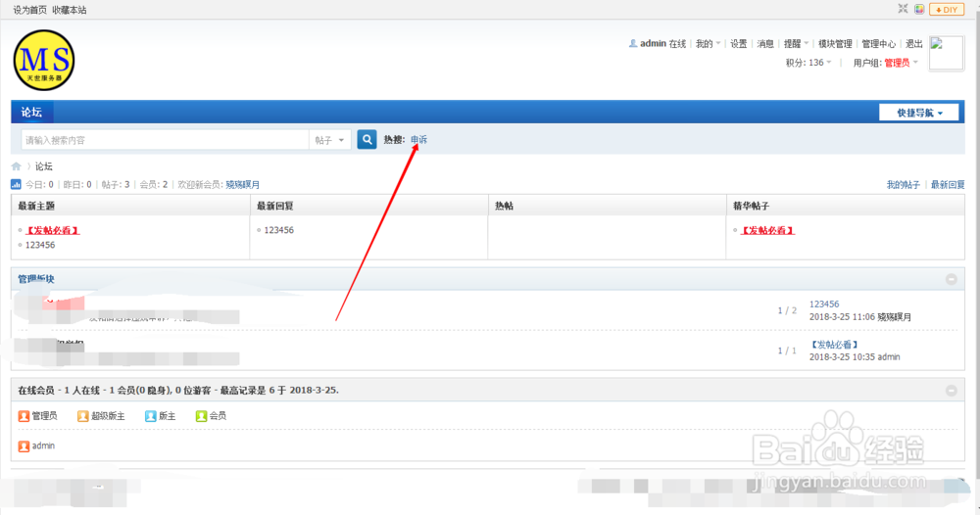The width and height of the screenshot is (980, 515).
Task: Click the 1 / 1 post count
Action: click(x=787, y=351)
